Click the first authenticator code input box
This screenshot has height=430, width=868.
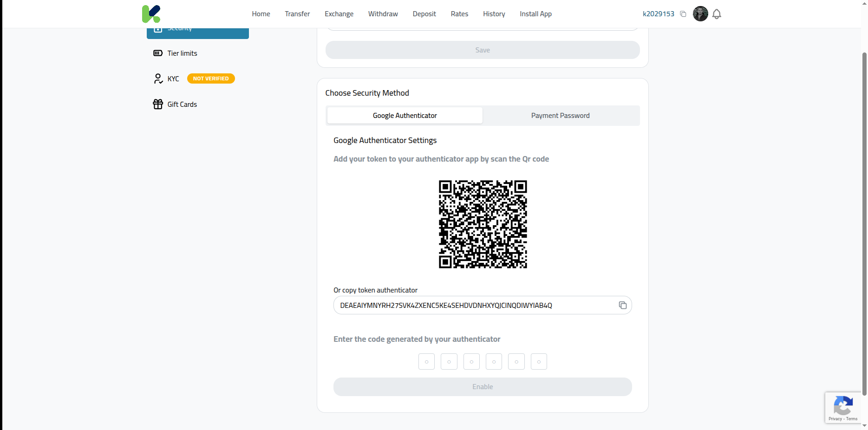click(x=426, y=361)
